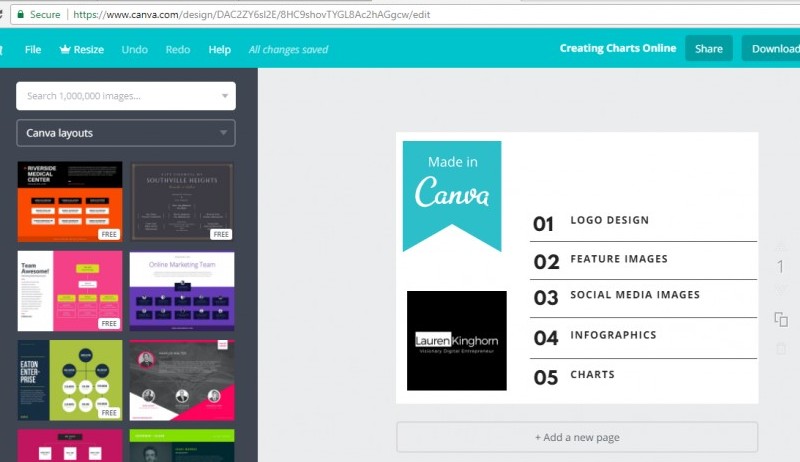Image resolution: width=800 pixels, height=462 pixels.
Task: Click the number 02 in design
Action: pyautogui.click(x=546, y=262)
